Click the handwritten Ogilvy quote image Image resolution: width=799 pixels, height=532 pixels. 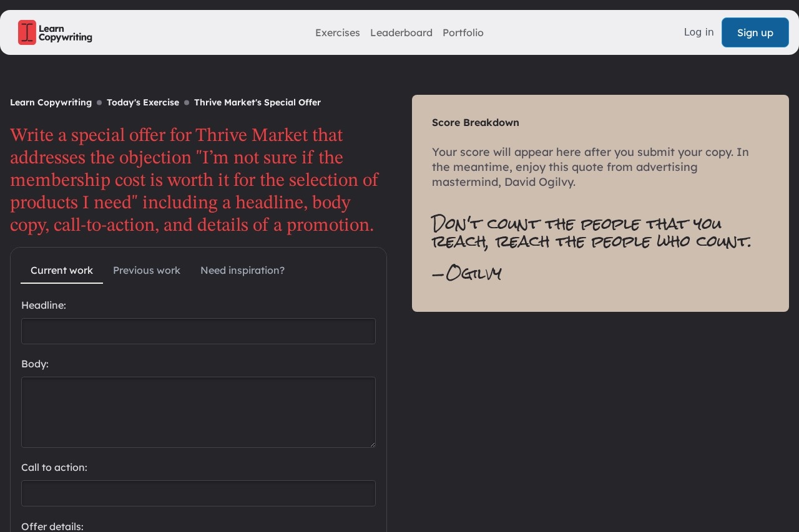pyautogui.click(x=590, y=248)
